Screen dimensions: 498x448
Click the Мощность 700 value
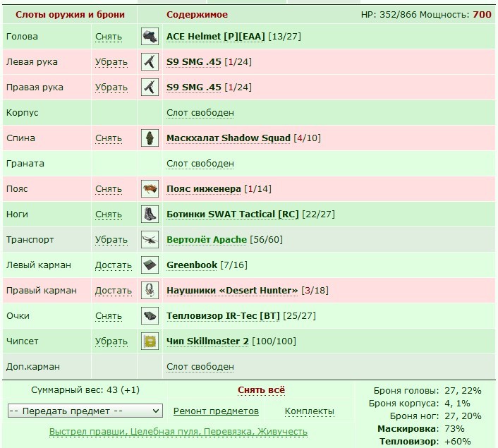482,15
